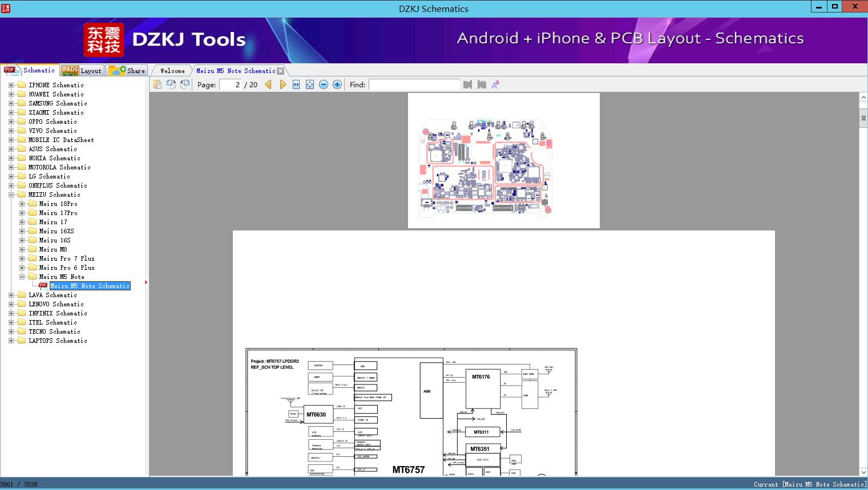Select the Meizu M5 Note Schematic document tab
The image size is (868, 490).
[x=236, y=71]
